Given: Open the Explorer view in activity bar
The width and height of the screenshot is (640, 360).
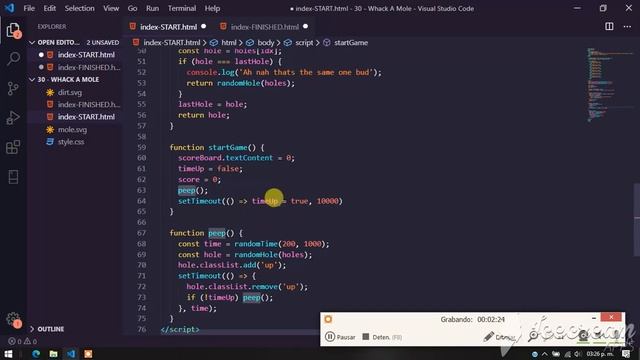Looking at the screenshot, I should point(13,31).
